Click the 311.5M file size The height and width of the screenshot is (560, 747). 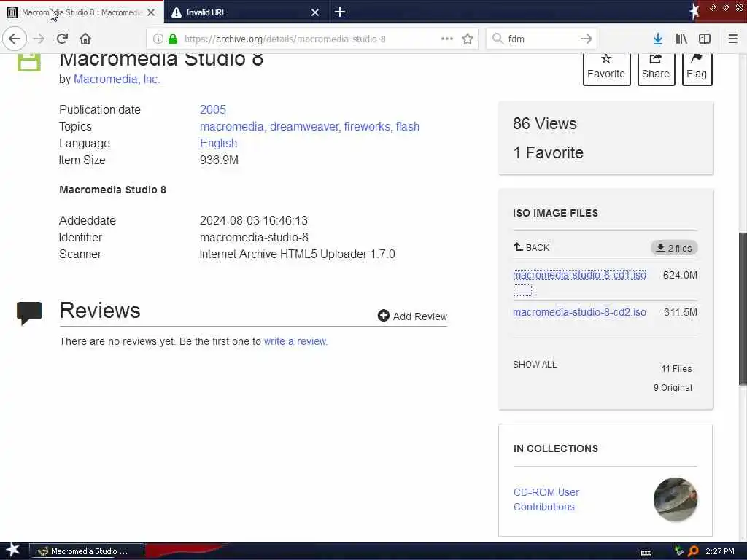pyautogui.click(x=681, y=312)
